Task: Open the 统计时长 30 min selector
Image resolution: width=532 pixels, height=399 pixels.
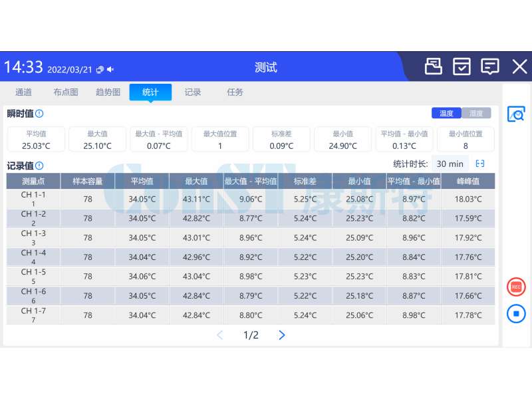Action: coord(450,164)
